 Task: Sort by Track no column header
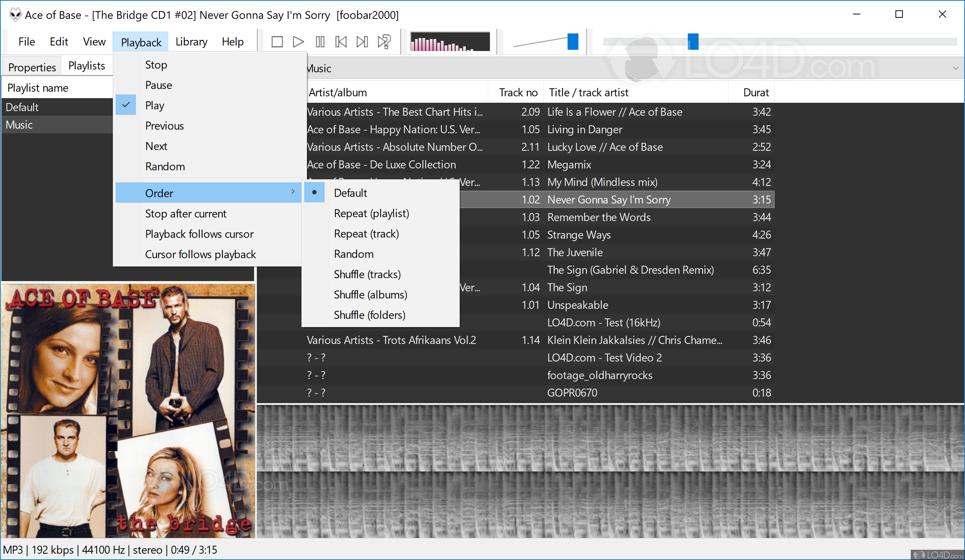516,92
